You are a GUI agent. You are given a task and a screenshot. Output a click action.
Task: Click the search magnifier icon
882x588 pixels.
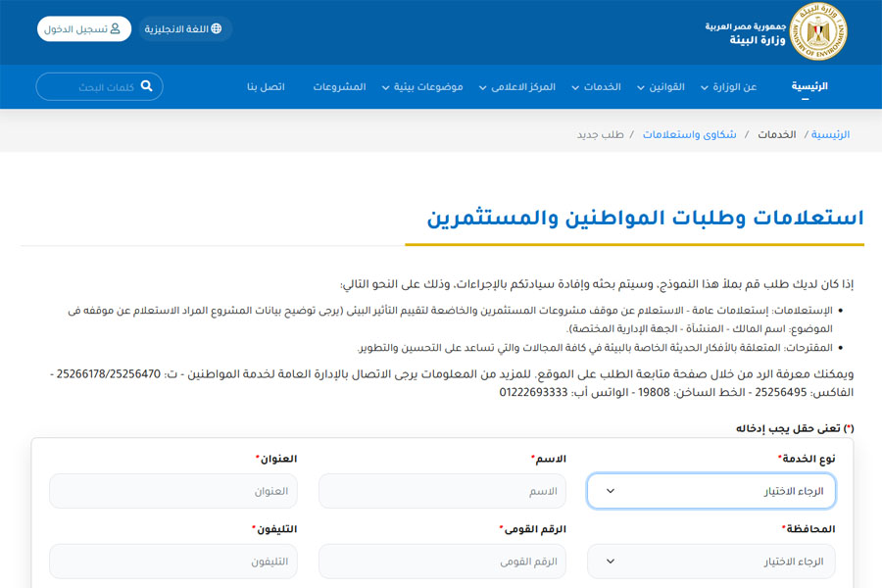click(x=147, y=86)
